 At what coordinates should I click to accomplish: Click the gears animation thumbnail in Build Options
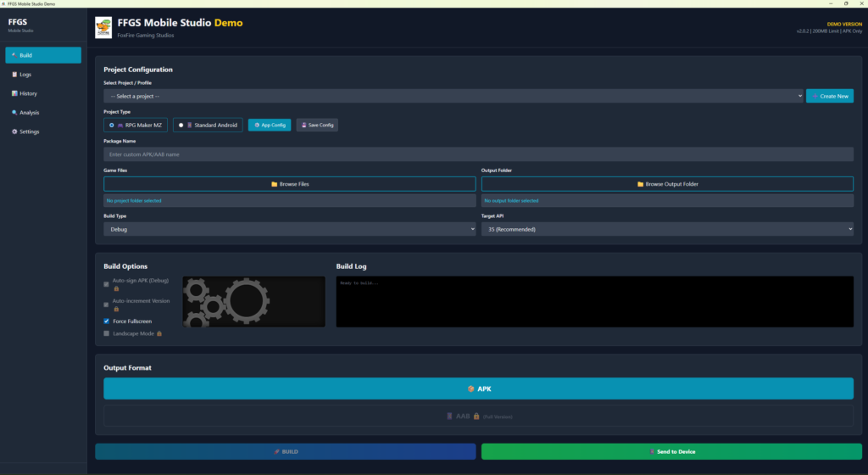coord(253,301)
